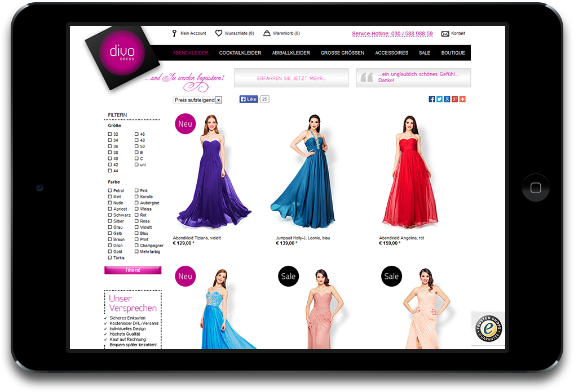Open the Preis aufsteigend sort dropdown
The height and width of the screenshot is (392, 574).
(x=197, y=100)
